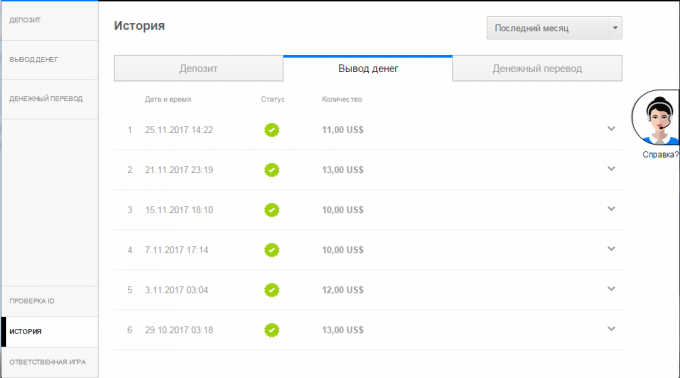Switch to the Денежный перевод tab

tap(537, 68)
